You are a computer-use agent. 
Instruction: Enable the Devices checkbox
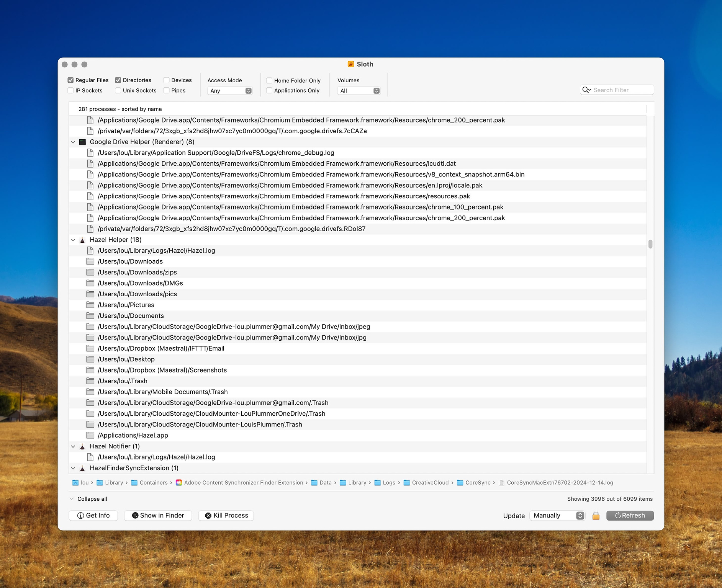tap(167, 80)
